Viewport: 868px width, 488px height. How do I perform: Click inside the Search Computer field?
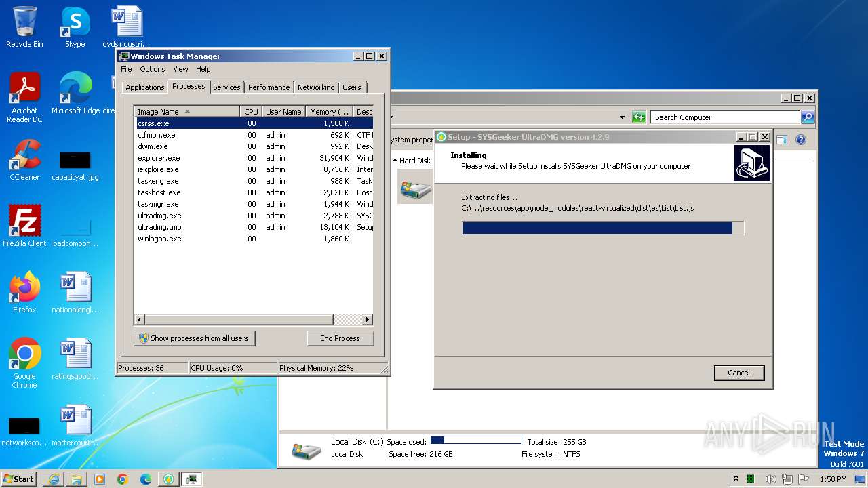724,117
